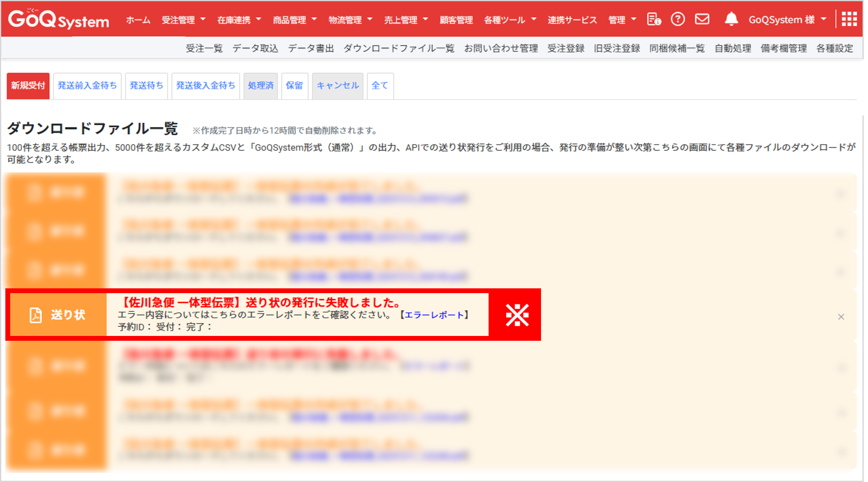Click the 送り状 PDF file icon

click(35, 315)
